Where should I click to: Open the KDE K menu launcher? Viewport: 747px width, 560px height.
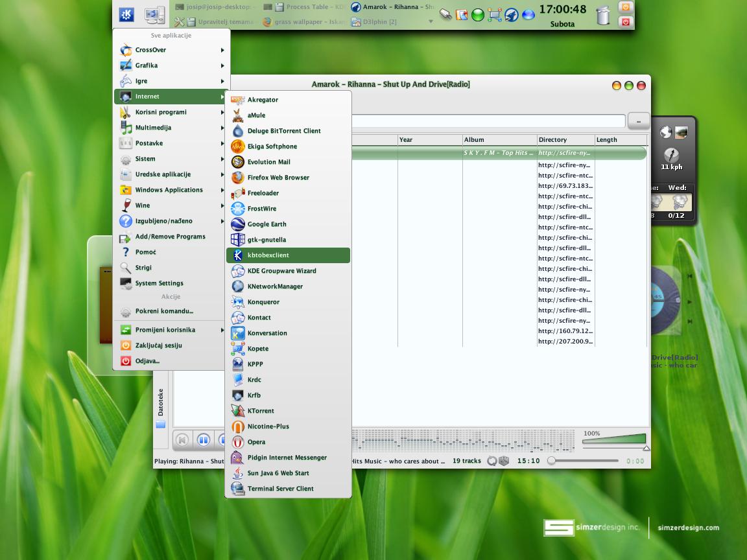[x=126, y=14]
